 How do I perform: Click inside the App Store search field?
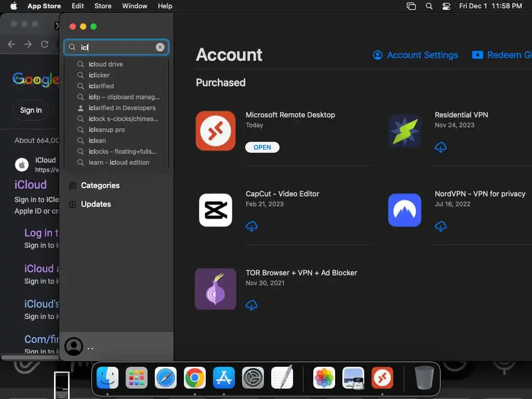(x=115, y=47)
